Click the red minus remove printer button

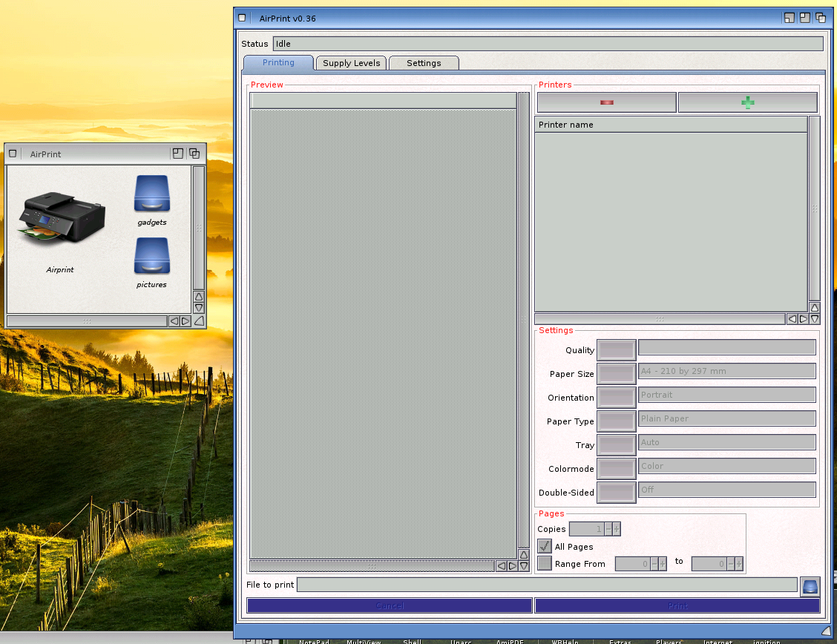click(606, 102)
